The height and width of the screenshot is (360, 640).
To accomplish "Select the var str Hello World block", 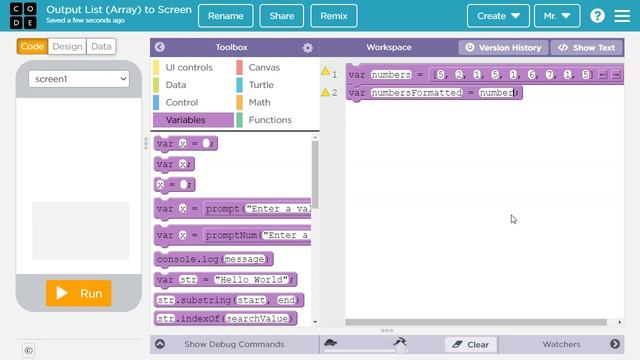I will tap(226, 280).
